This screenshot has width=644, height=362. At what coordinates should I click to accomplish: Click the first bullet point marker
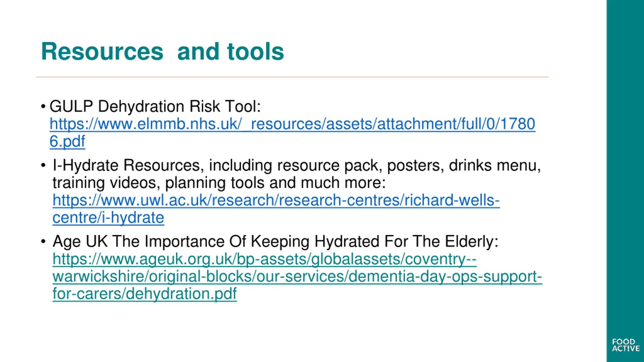[x=43, y=107]
